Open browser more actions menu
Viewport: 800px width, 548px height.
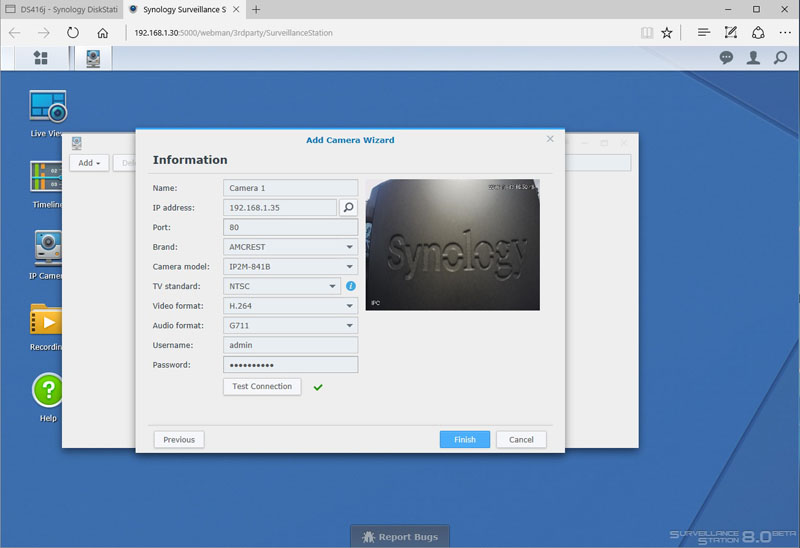tap(785, 33)
